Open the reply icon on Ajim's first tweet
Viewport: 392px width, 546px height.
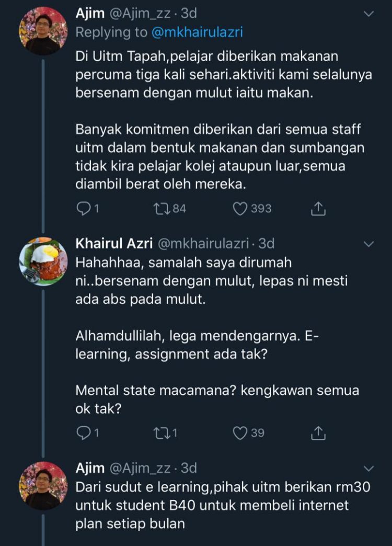coord(84,208)
